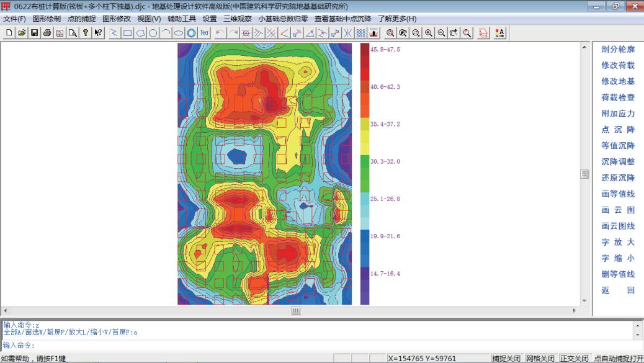Select the rectangle drawing tool

(127, 33)
